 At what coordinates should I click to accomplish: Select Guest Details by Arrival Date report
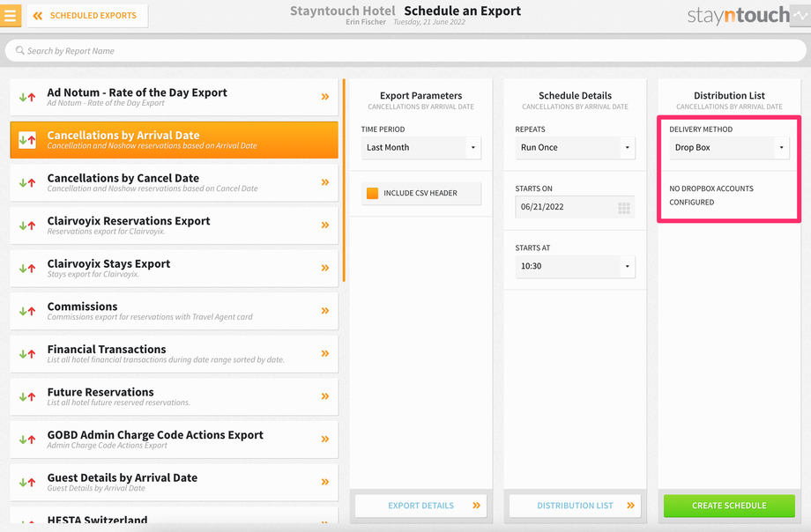pyautogui.click(x=174, y=483)
